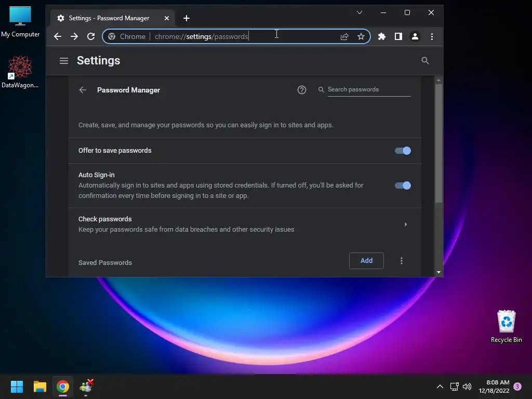Reload the Chrome settings page

coord(90,36)
